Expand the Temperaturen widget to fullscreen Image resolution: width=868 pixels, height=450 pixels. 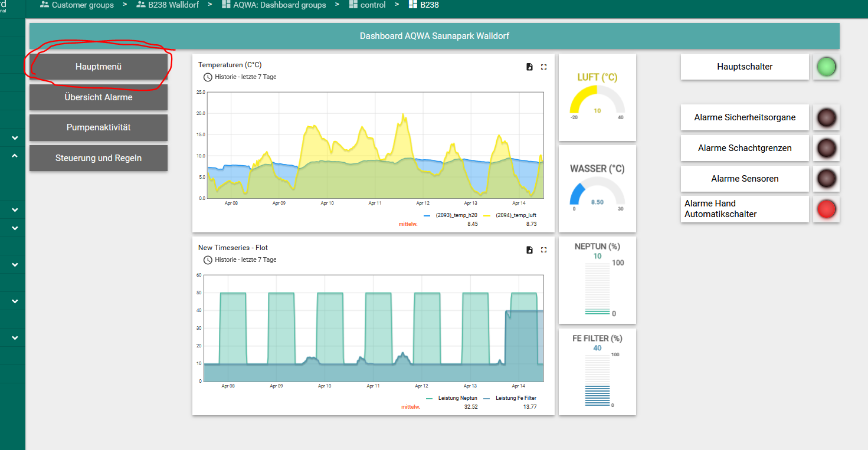[543, 67]
